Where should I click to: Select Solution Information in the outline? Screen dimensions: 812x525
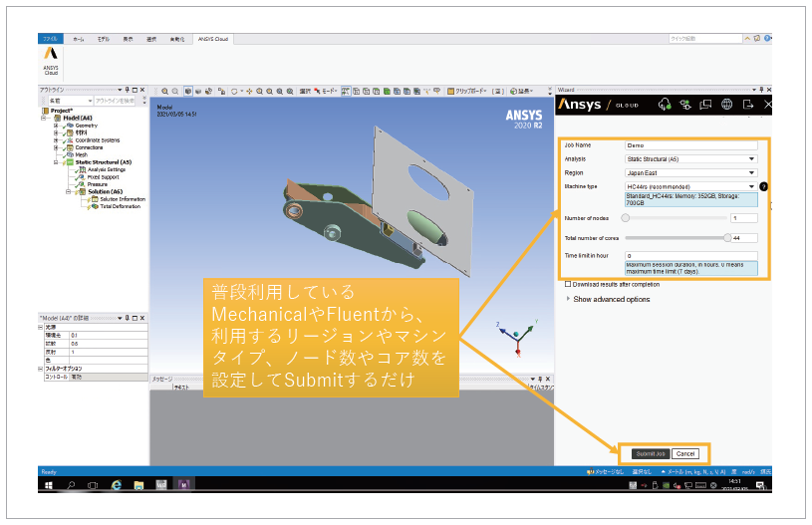[x=123, y=199]
